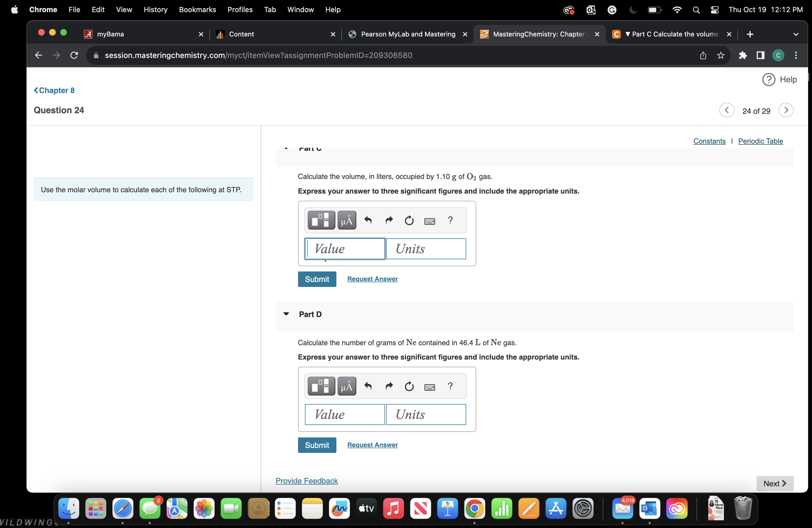Go to the previous question arrow

click(726, 110)
